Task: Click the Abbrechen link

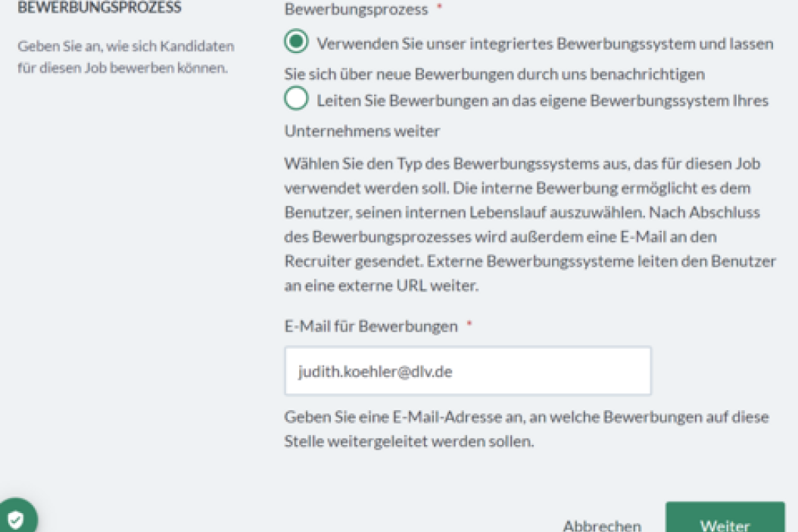Action: pyautogui.click(x=602, y=525)
